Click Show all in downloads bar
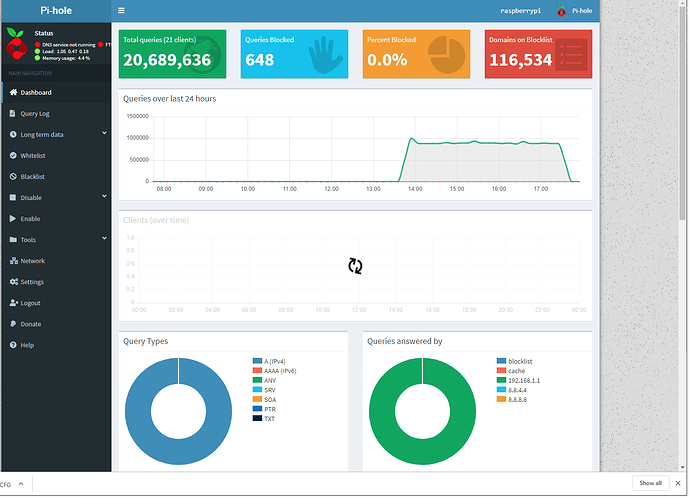690x498 pixels. point(650,483)
